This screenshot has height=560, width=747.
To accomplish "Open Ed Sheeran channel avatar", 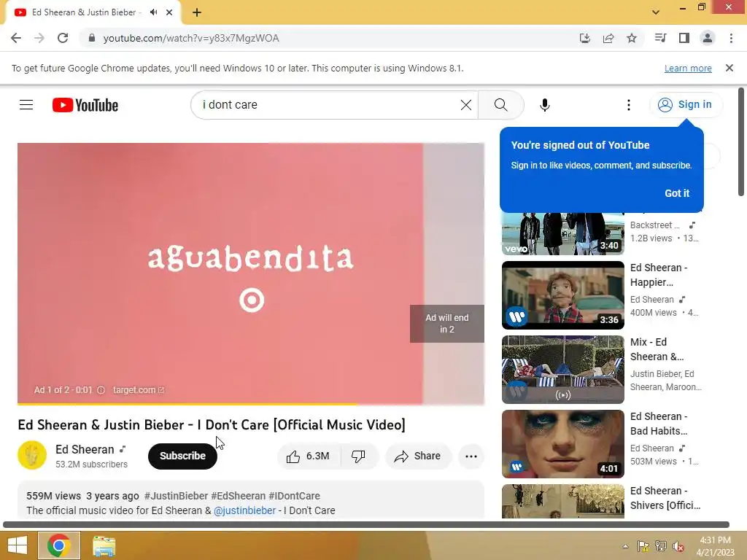I will 32,455.
